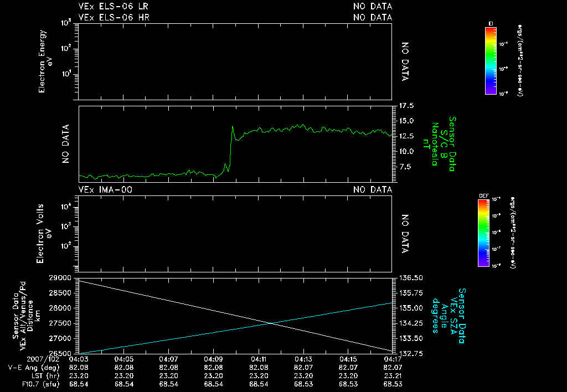Click the 27000 tick on the distance axis
This screenshot has width=567, height=392.
60,338
